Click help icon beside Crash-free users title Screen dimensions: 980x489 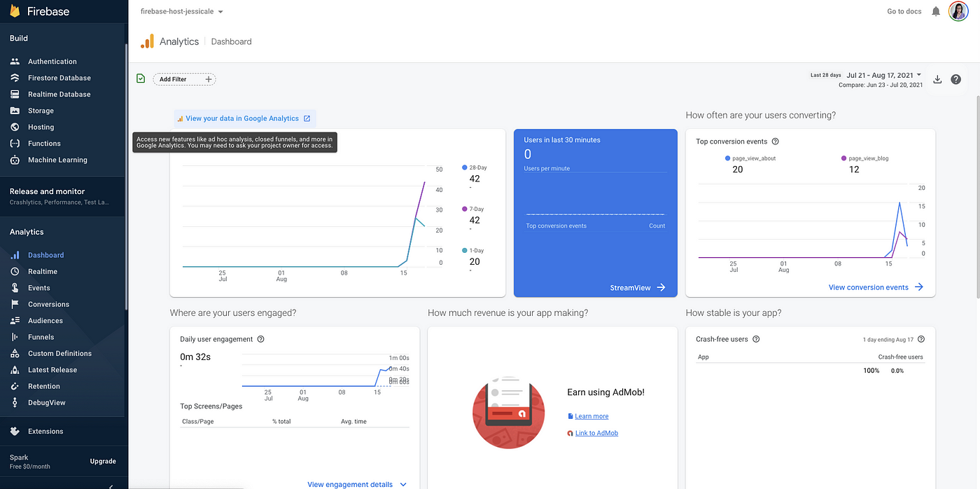tap(756, 339)
